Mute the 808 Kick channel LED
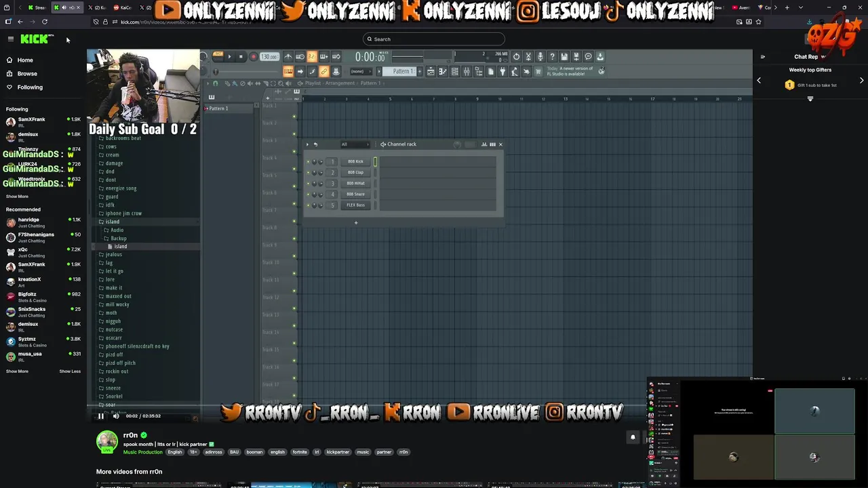868x488 pixels. click(x=308, y=161)
